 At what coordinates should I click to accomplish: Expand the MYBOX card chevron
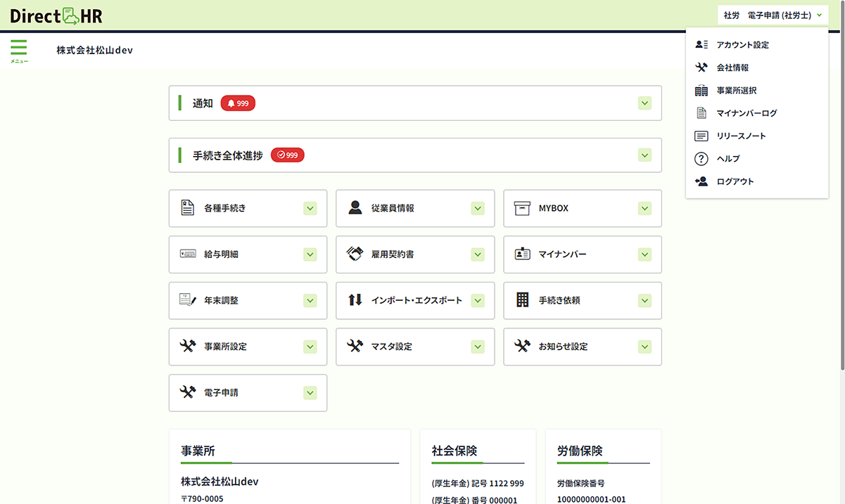645,208
